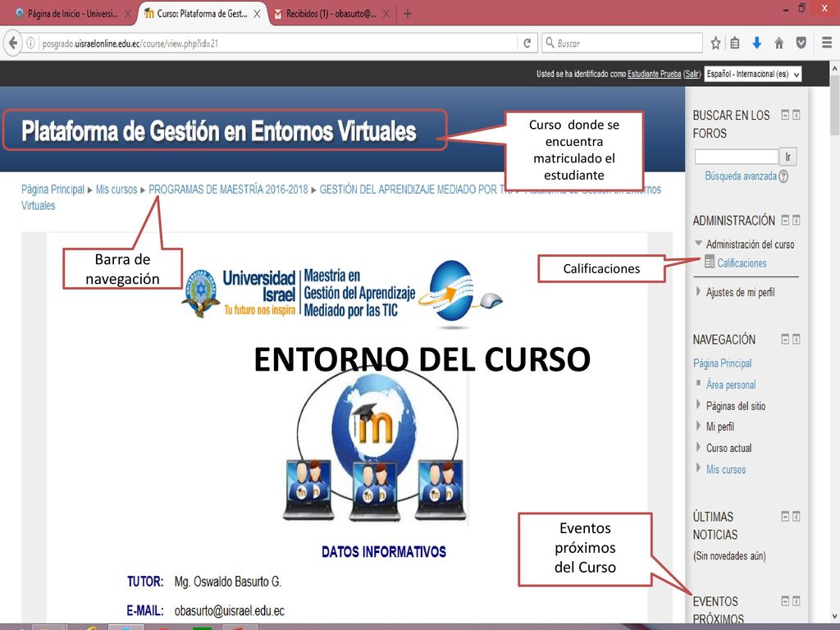840x630 pixels.
Task: Collapse Administración del curso tree node
Action: click(698, 243)
